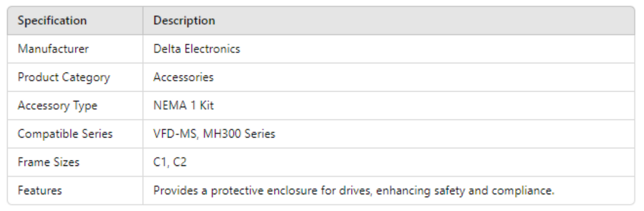Click the MH300 Series text
This screenshot has width=644, height=211.
point(239,134)
